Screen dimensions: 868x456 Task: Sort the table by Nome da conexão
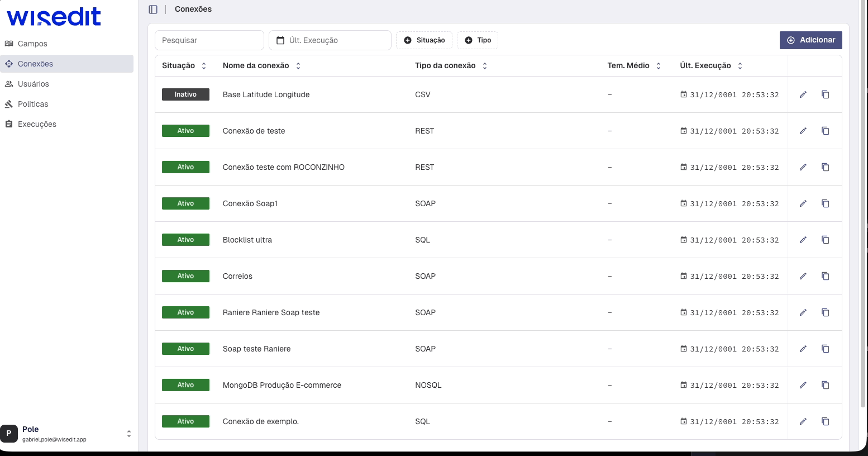pyautogui.click(x=298, y=65)
